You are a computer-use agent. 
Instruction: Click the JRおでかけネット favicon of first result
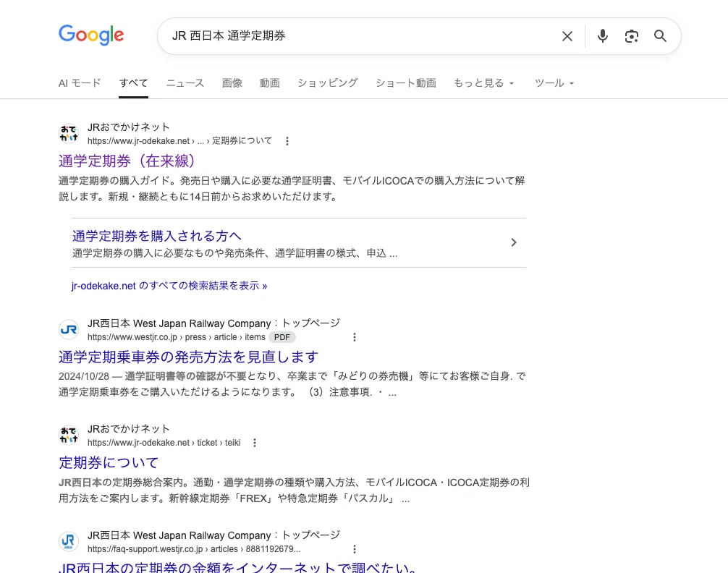(69, 134)
